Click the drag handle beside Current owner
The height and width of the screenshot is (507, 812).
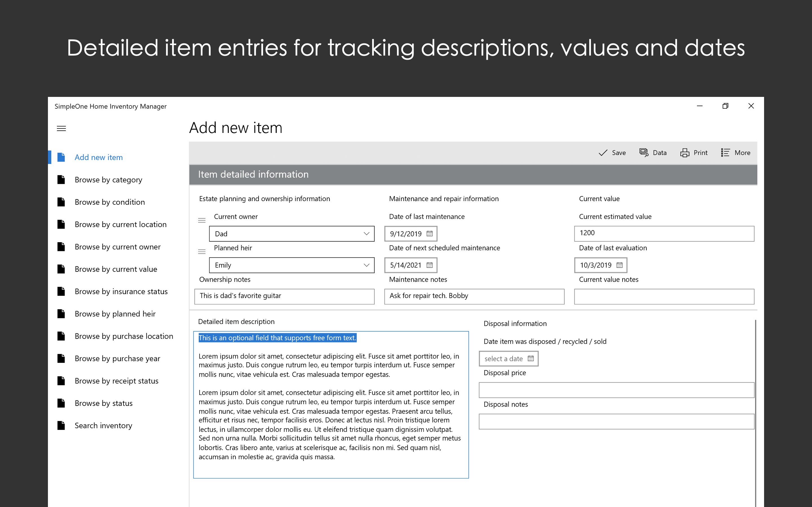[201, 220]
